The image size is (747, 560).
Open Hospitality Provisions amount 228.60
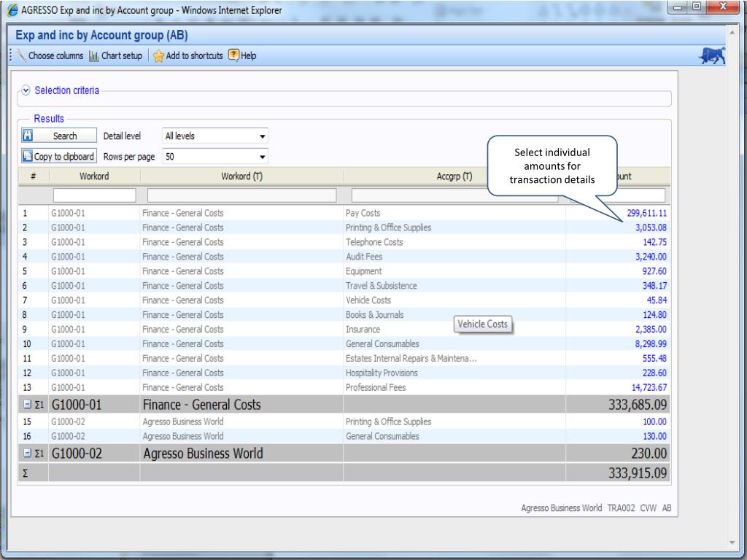(654, 373)
